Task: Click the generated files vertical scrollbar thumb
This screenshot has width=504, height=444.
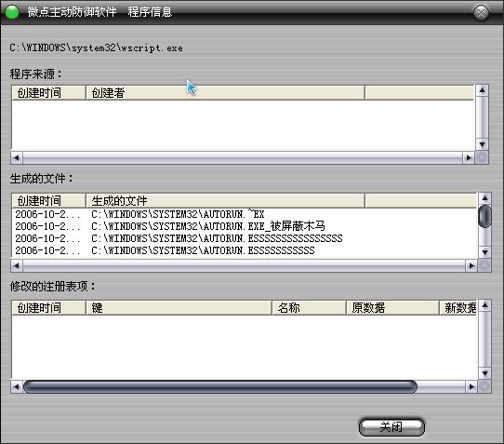Action: click(484, 216)
